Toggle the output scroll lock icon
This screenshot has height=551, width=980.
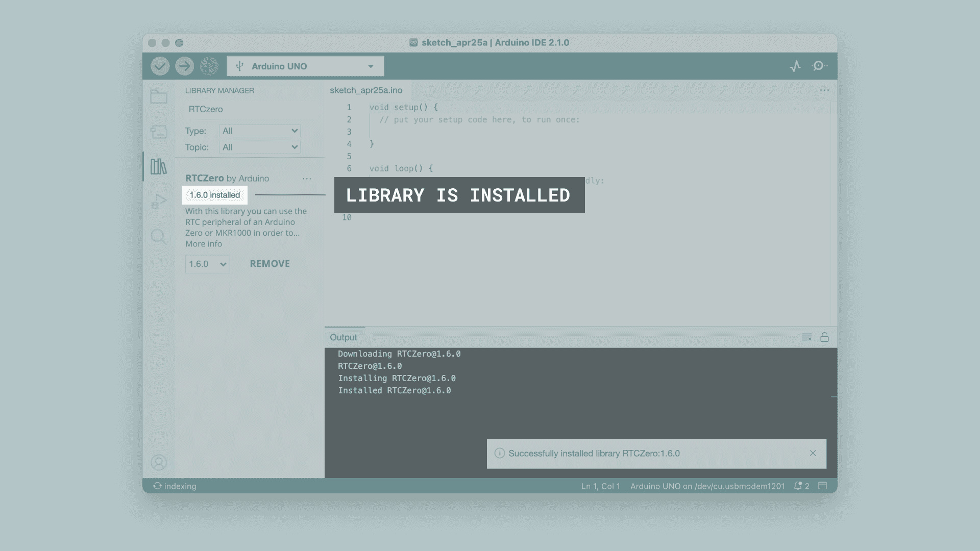(824, 337)
